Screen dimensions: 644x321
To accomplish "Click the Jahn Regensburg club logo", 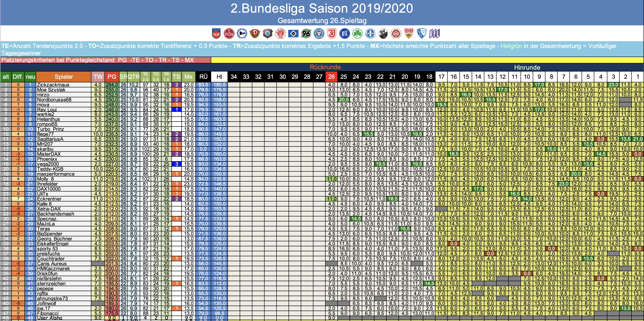I will point(332,34).
